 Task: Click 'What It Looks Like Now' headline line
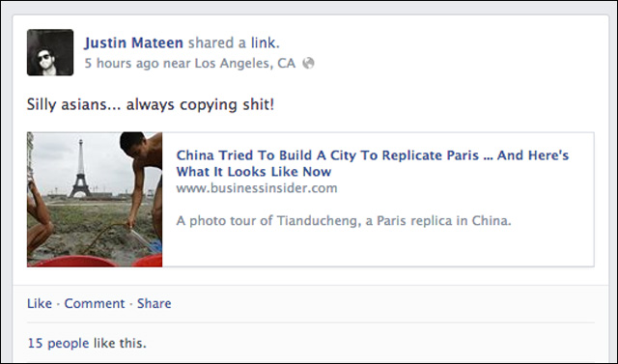pyautogui.click(x=254, y=171)
